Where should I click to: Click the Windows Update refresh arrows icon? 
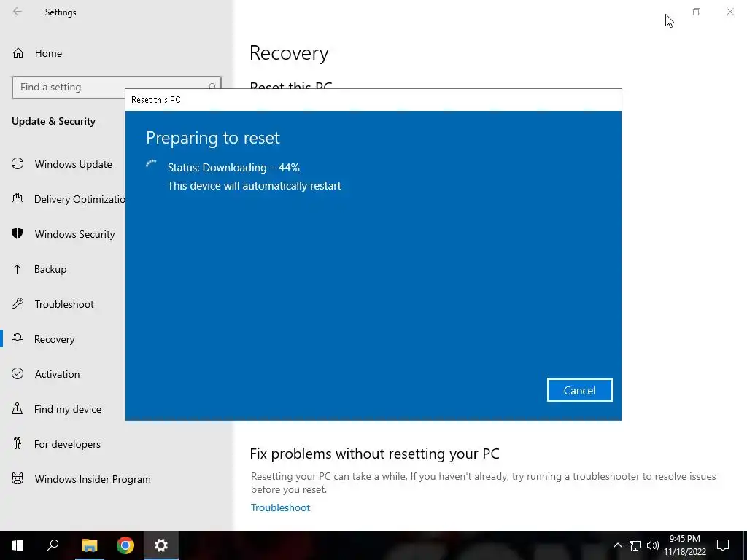coord(18,164)
